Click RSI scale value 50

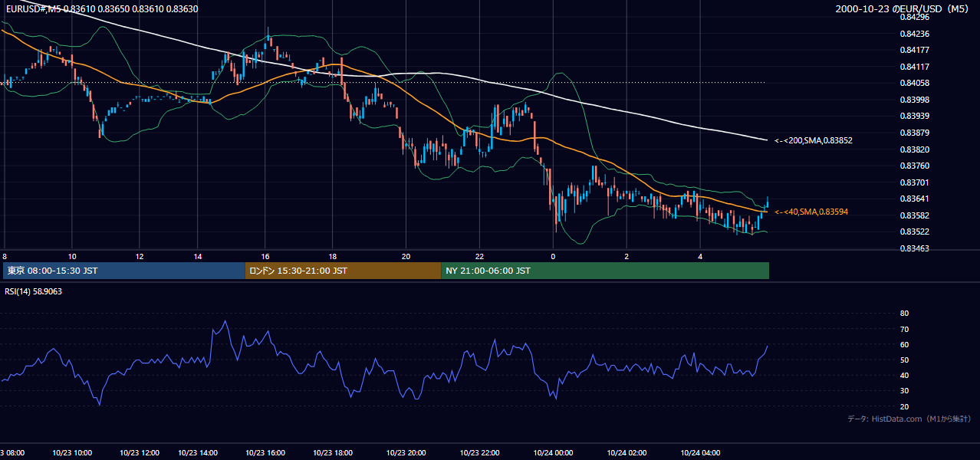pyautogui.click(x=904, y=360)
